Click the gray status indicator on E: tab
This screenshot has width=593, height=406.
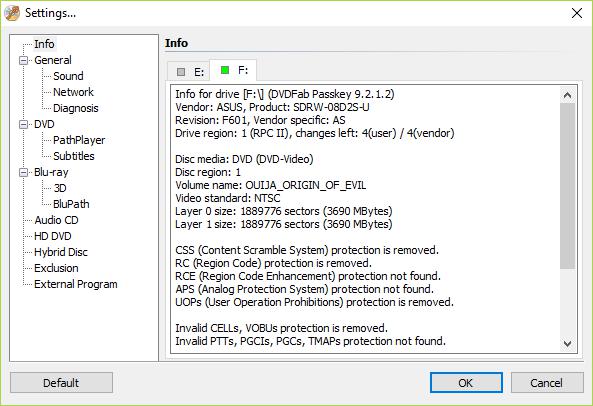pyautogui.click(x=181, y=71)
